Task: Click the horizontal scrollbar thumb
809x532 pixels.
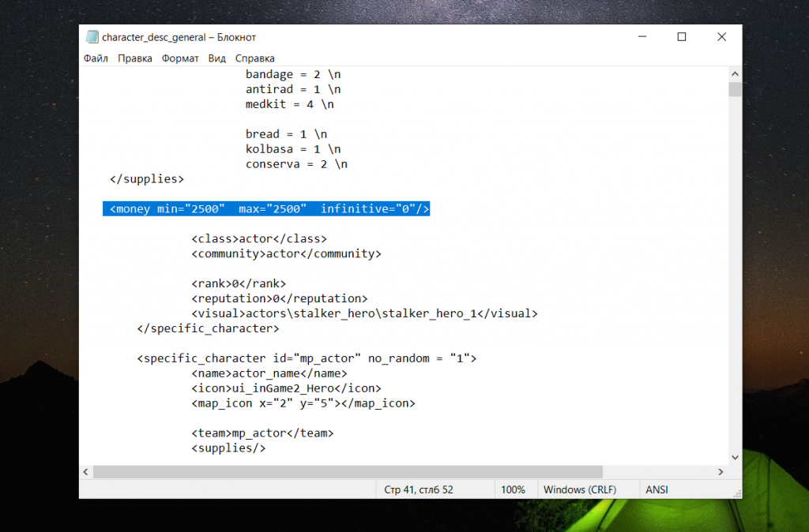Action: coord(348,472)
